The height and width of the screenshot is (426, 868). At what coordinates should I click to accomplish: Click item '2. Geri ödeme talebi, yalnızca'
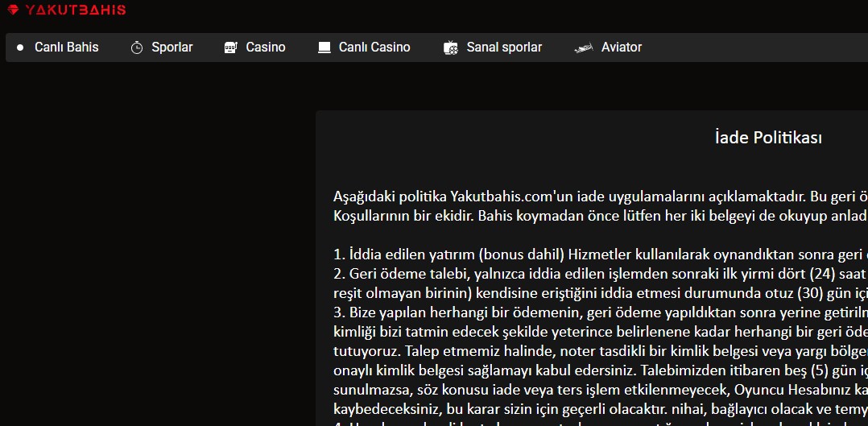(x=601, y=275)
